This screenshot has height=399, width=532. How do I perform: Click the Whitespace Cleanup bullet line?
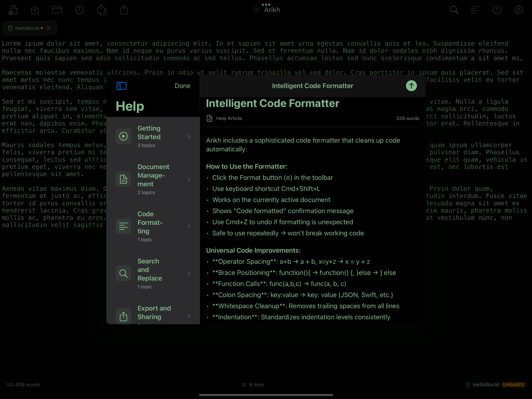pyautogui.click(x=306, y=306)
